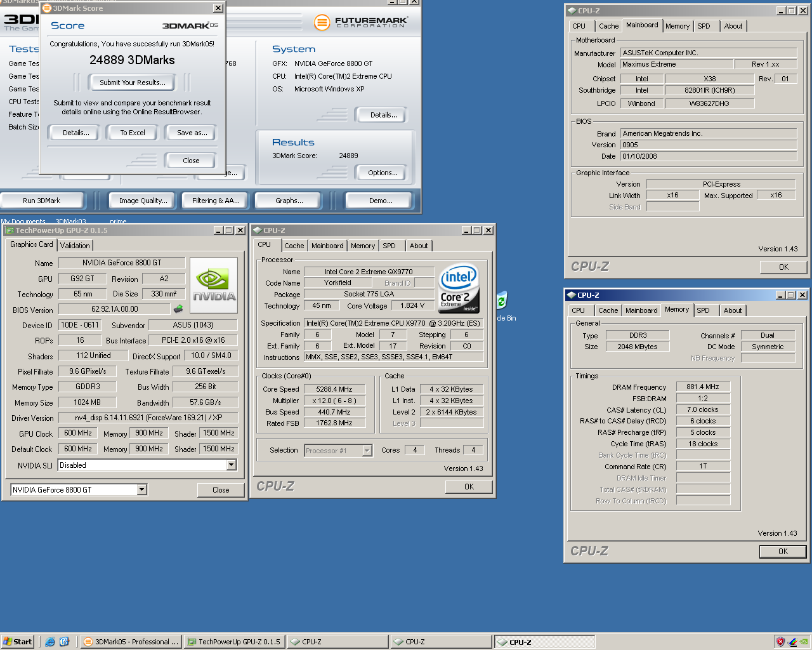
Task: Open Image Quality settings button
Action: coord(143,201)
